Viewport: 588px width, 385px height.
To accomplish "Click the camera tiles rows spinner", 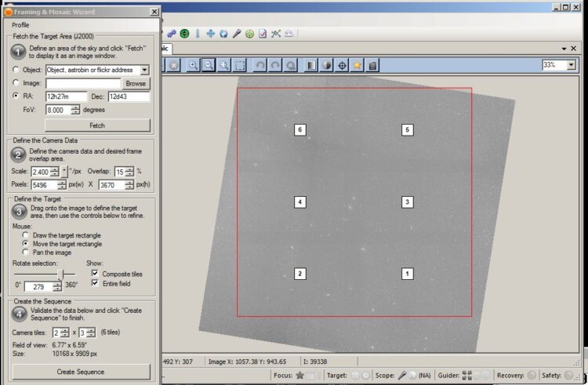I will point(91,332).
